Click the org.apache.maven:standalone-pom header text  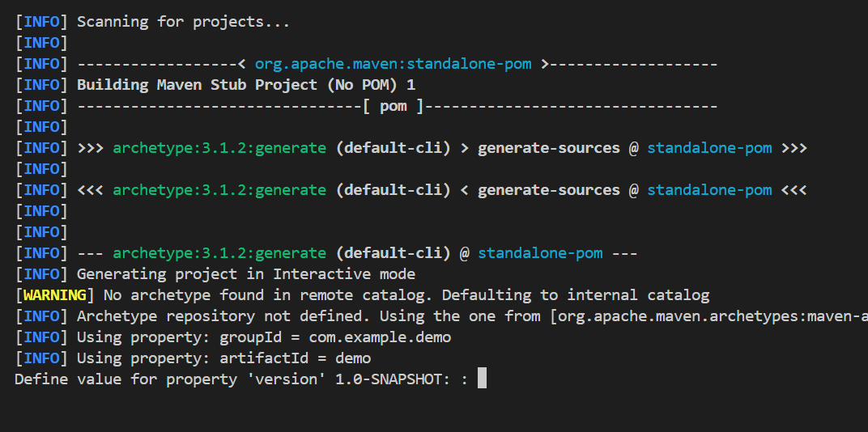tap(394, 64)
